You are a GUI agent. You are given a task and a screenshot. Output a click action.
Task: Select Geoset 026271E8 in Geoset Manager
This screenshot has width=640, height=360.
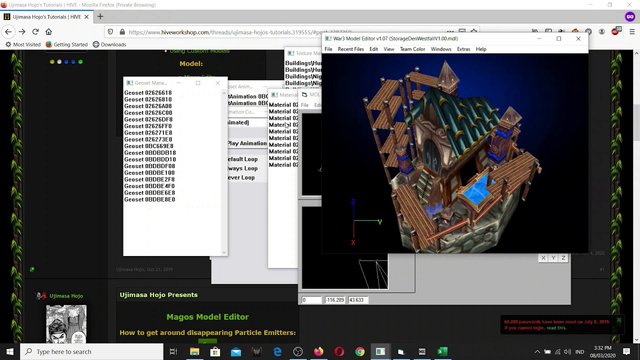pyautogui.click(x=148, y=133)
